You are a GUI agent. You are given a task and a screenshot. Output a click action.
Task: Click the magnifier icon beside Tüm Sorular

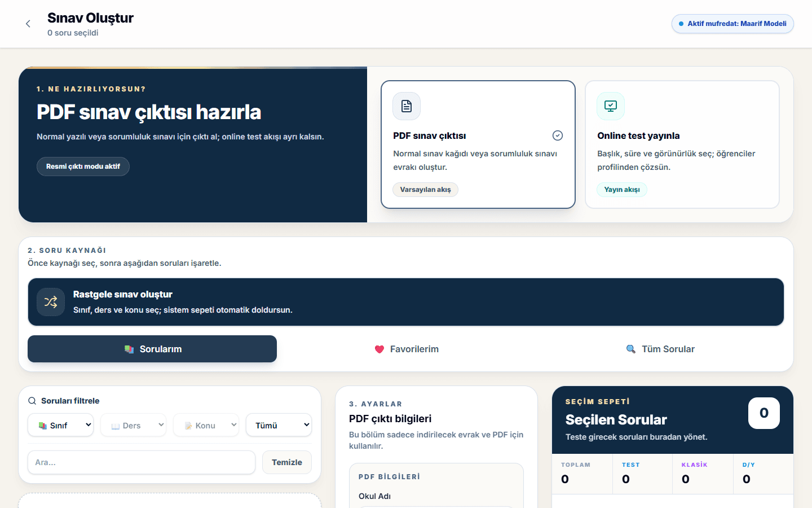631,349
